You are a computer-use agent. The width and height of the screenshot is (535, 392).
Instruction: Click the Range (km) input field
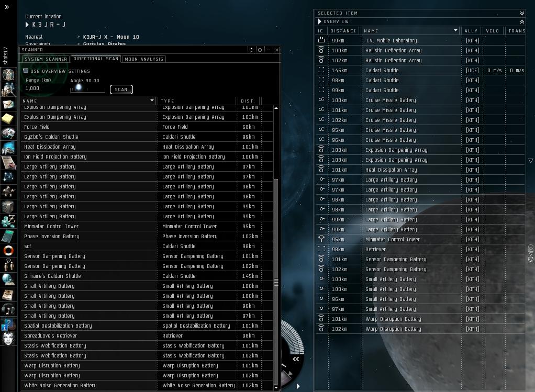click(x=46, y=88)
